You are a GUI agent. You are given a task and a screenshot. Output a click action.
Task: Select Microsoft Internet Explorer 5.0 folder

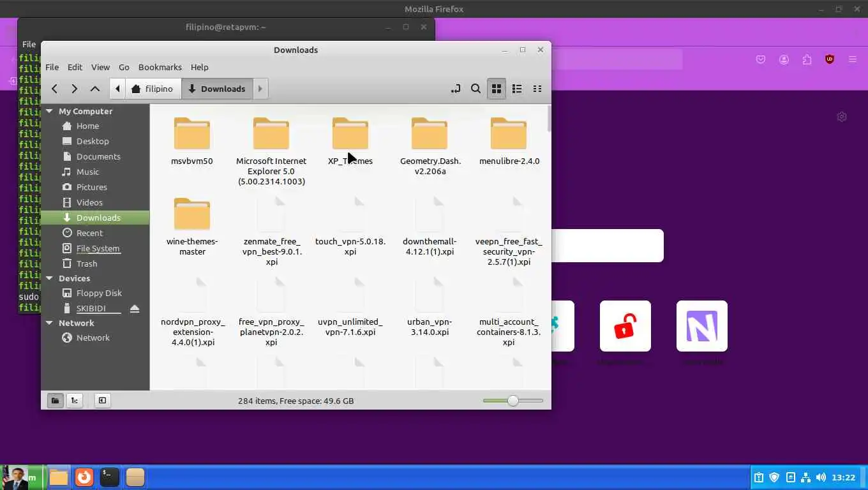pyautogui.click(x=271, y=151)
